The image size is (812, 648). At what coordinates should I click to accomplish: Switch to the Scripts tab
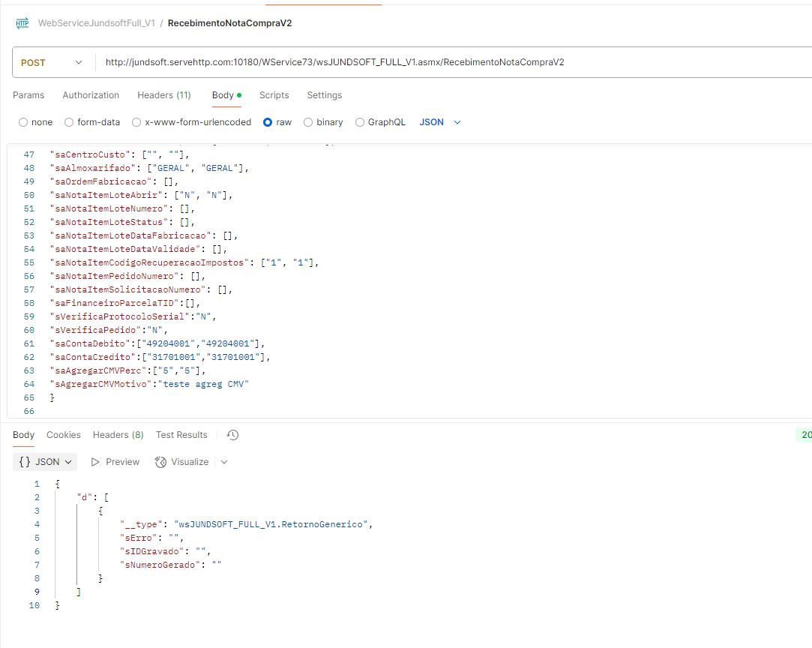274,95
